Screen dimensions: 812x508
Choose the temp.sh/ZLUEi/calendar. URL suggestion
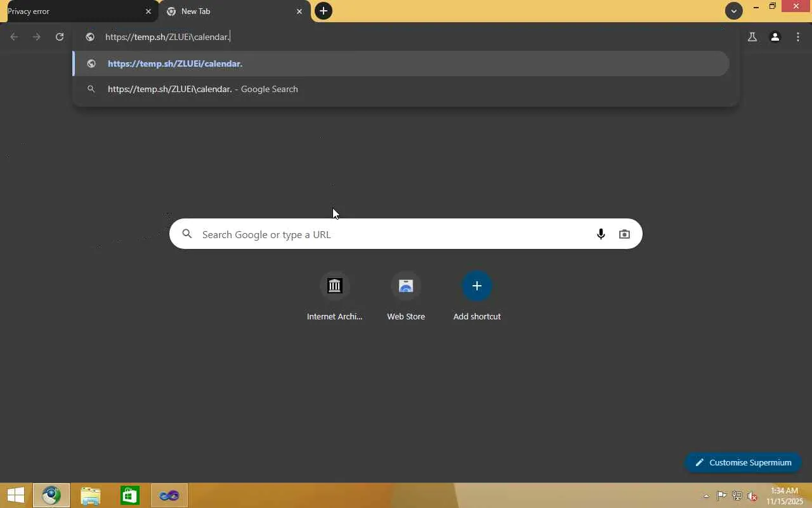click(401, 63)
